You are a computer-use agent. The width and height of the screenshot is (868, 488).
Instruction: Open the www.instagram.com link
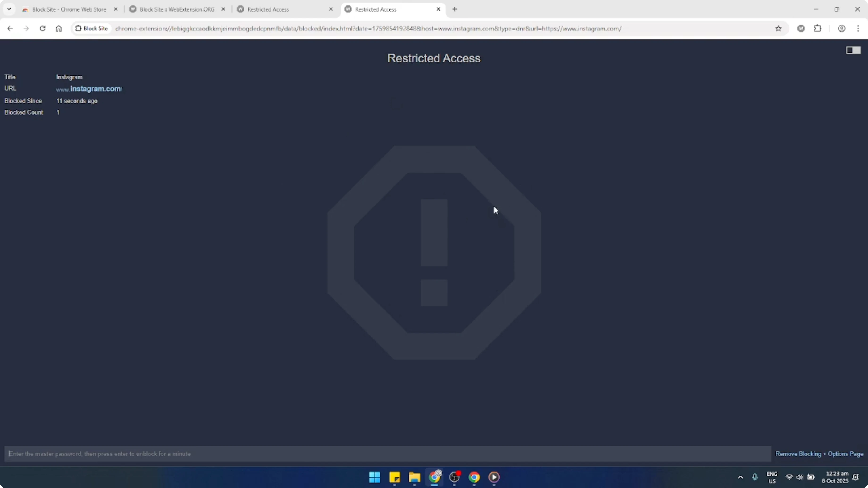pyautogui.click(x=89, y=89)
